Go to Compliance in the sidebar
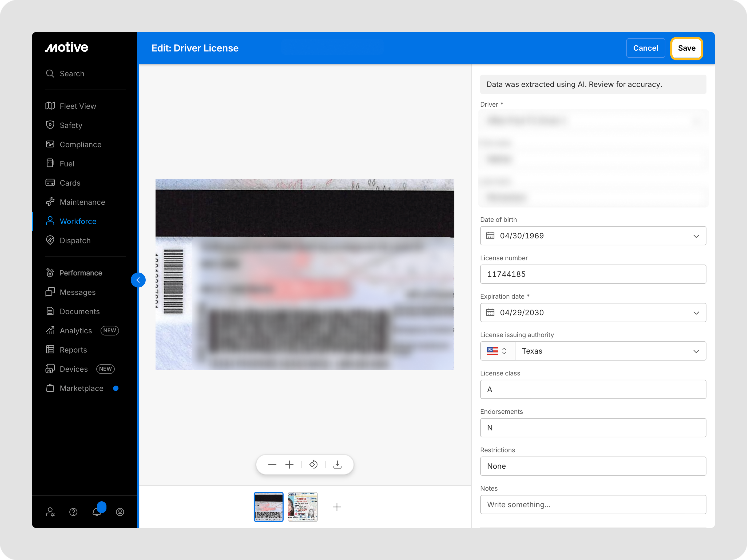Screen dimensions: 747x560 point(80,145)
